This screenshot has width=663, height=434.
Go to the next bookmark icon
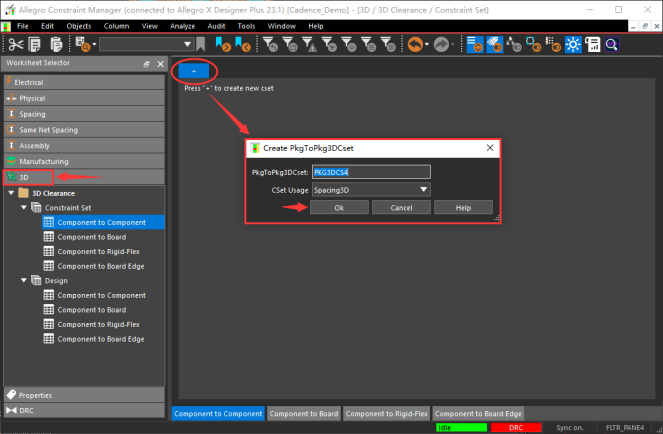(223, 44)
